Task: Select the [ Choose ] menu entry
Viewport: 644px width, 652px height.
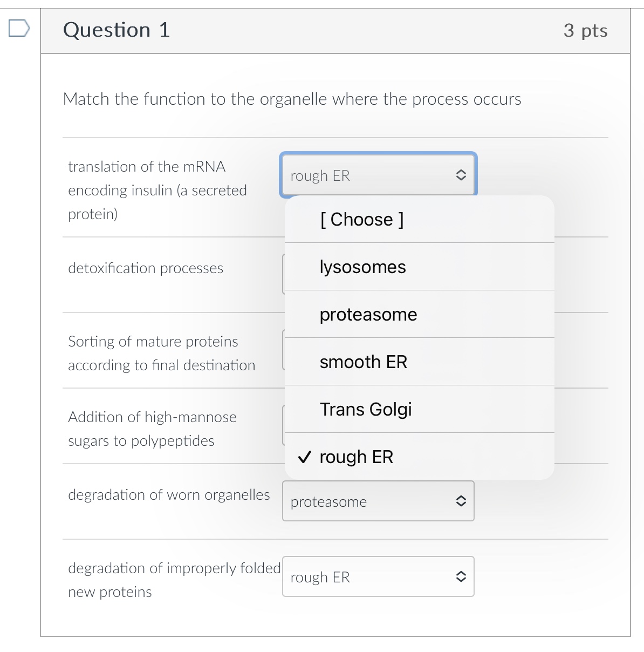Action: pos(362,219)
